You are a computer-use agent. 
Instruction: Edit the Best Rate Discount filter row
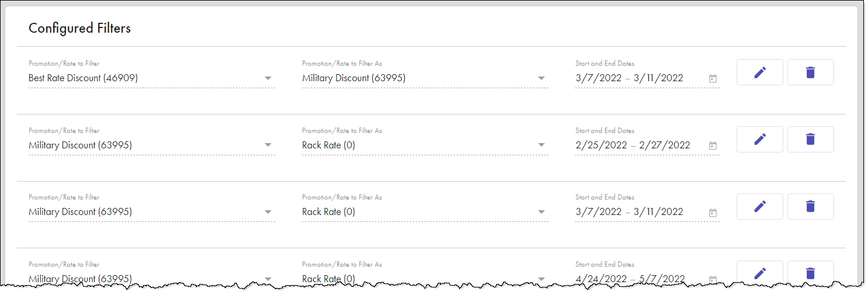pos(759,72)
